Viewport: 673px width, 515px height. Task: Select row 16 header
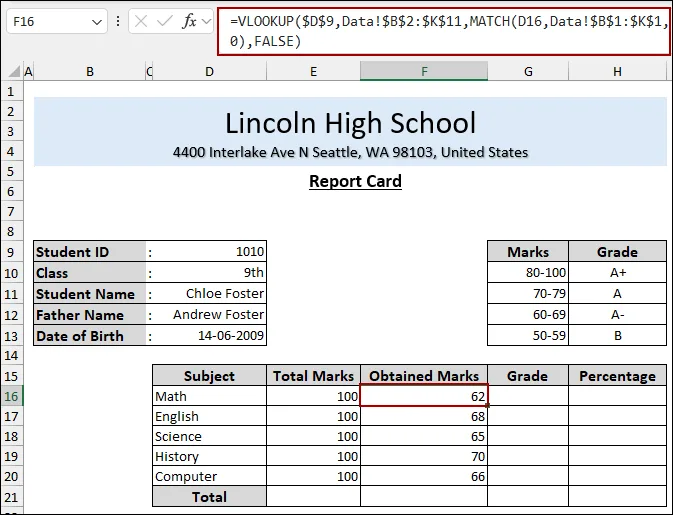point(11,396)
